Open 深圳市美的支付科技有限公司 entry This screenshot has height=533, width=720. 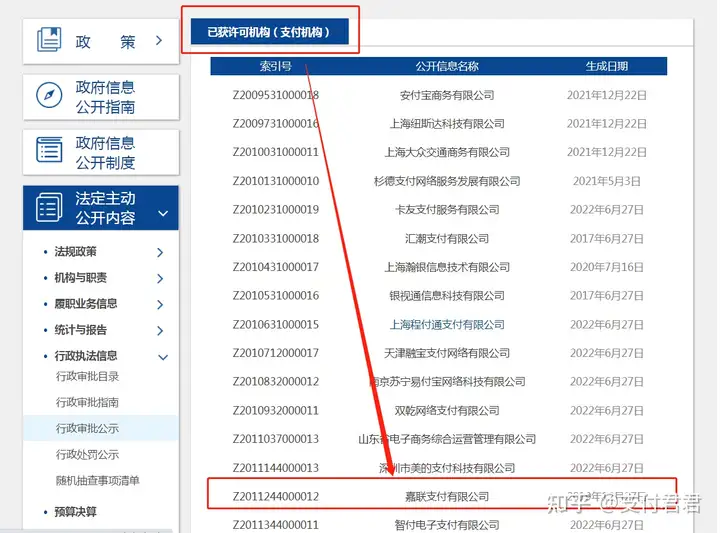coord(447,468)
